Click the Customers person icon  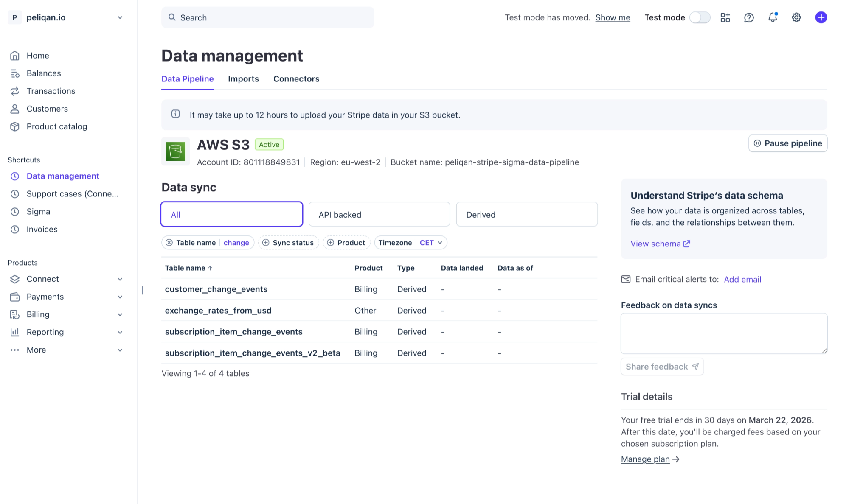[x=15, y=109]
